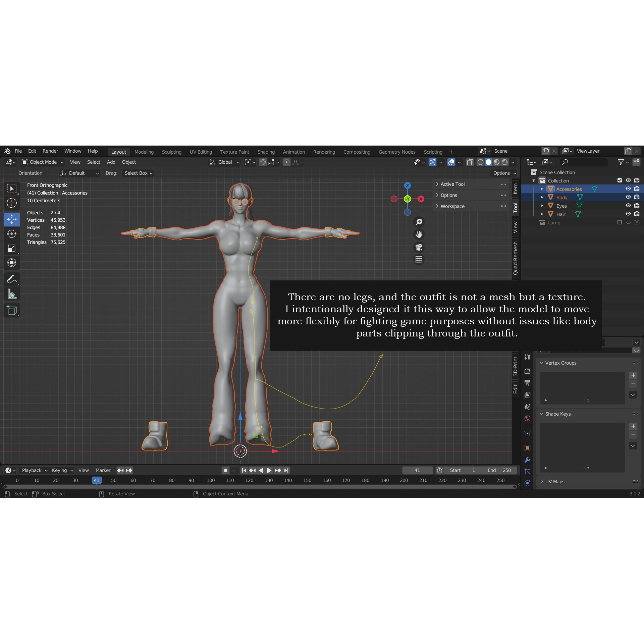Open the Object Mode dropdown
Screen dimensions: 644x644
42,162
